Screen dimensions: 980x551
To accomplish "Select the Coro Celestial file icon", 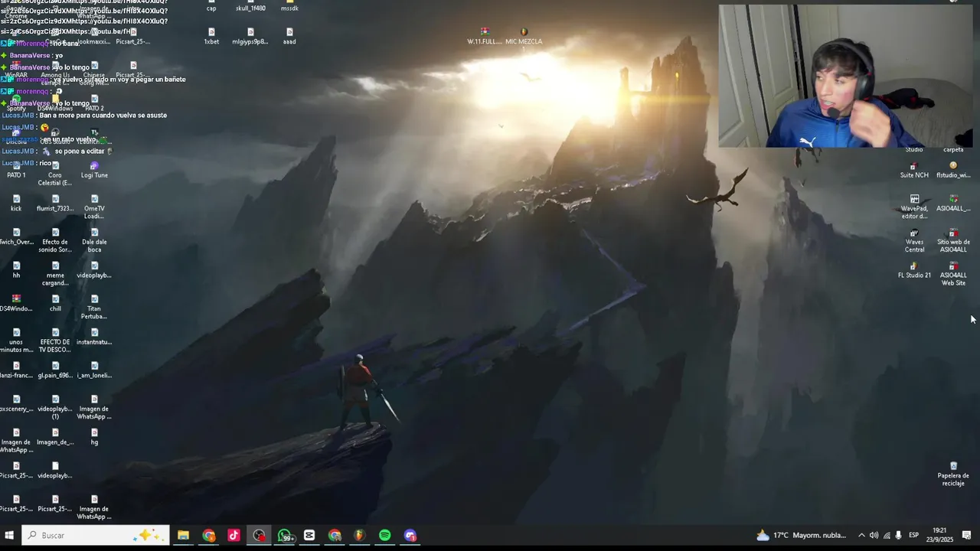I will pyautogui.click(x=55, y=174).
